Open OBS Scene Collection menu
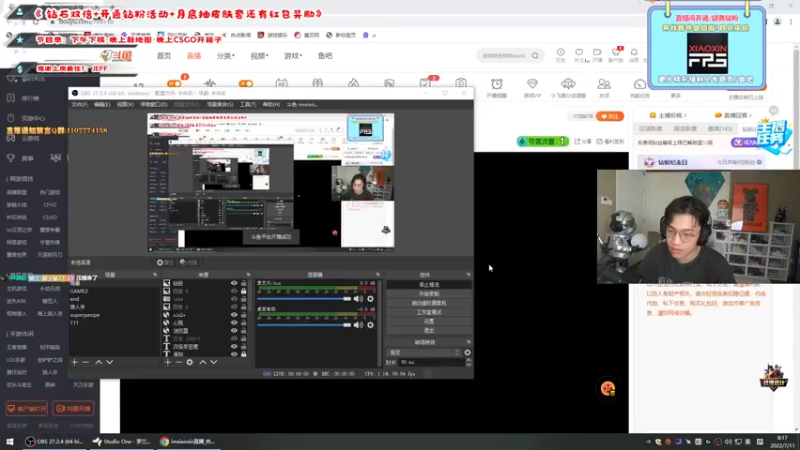The height and width of the screenshot is (450, 800). coord(220,105)
